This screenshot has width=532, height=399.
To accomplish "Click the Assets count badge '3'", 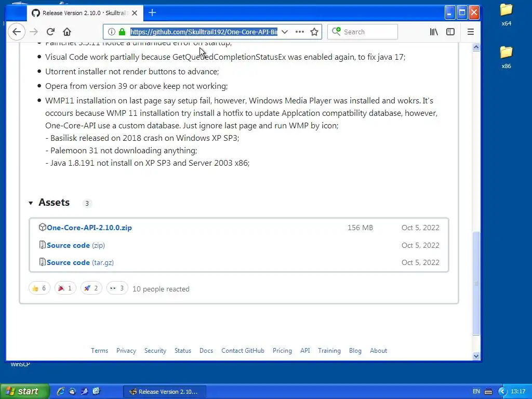I will click(87, 203).
